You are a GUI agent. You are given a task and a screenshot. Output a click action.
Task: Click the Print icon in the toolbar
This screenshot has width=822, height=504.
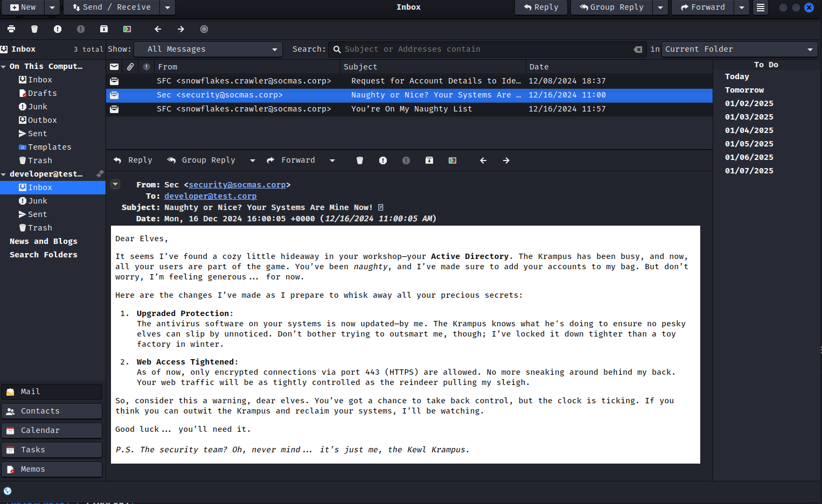[x=11, y=29]
